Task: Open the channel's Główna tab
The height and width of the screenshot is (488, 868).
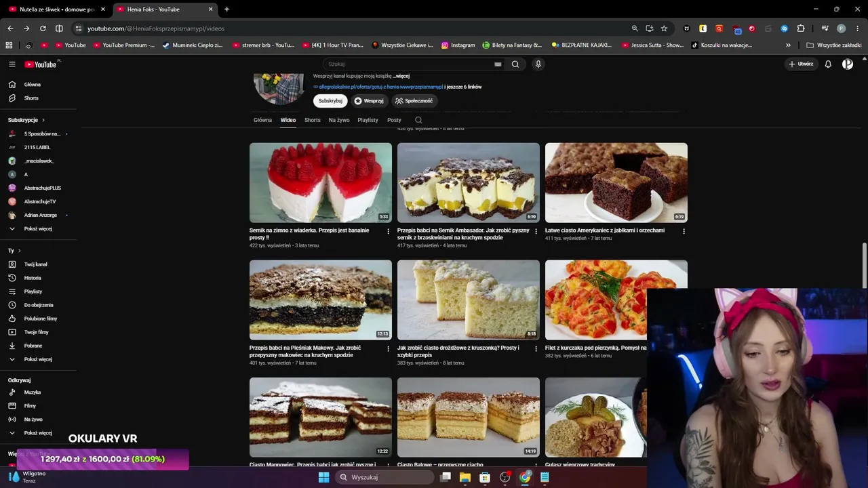Action: [x=262, y=120]
